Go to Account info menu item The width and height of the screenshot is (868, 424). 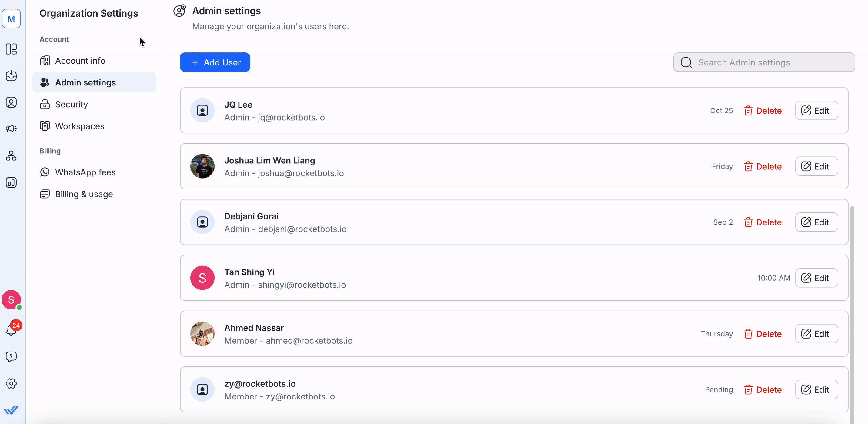click(x=80, y=61)
